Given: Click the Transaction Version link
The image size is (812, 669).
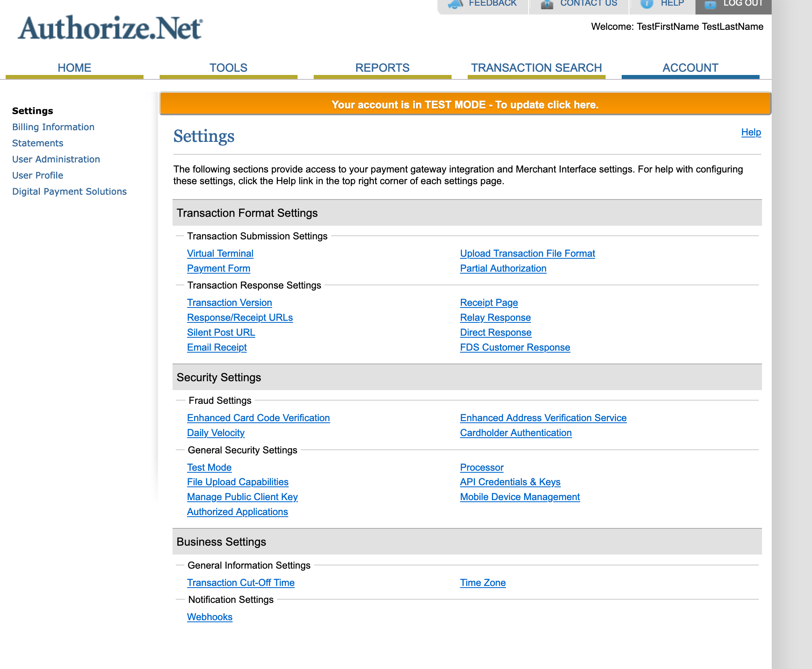Looking at the screenshot, I should [229, 303].
